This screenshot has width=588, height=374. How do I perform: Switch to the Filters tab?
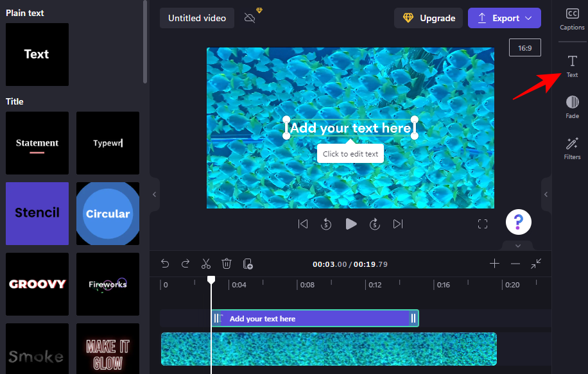point(572,148)
